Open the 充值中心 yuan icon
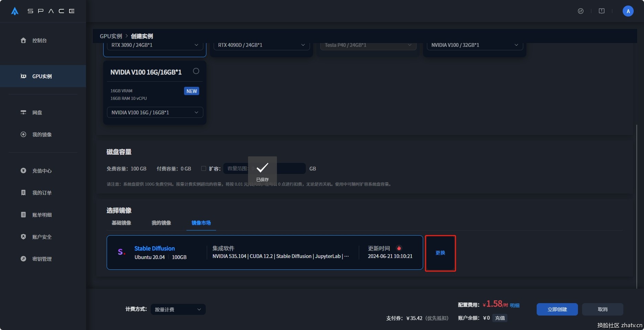This screenshot has height=330, width=644. point(23,171)
